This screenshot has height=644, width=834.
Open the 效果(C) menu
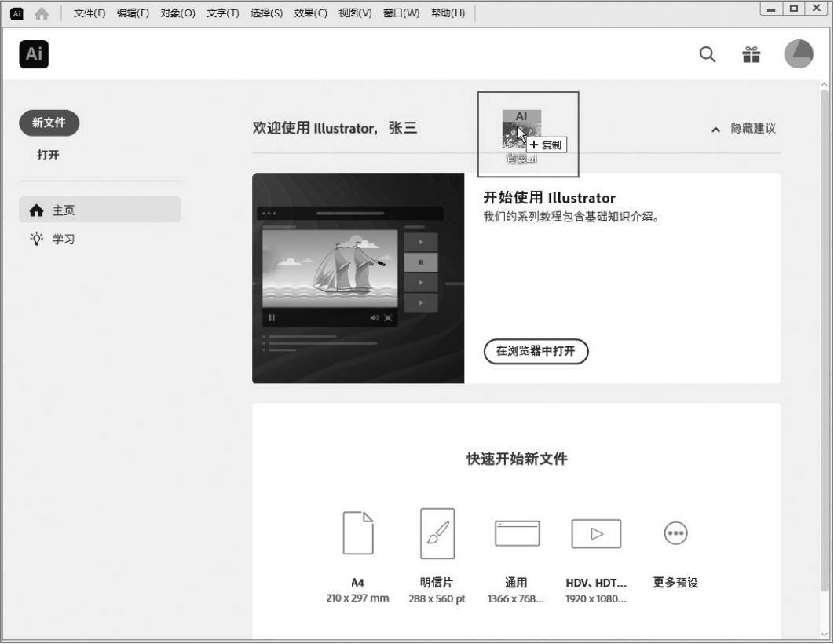pos(311,13)
